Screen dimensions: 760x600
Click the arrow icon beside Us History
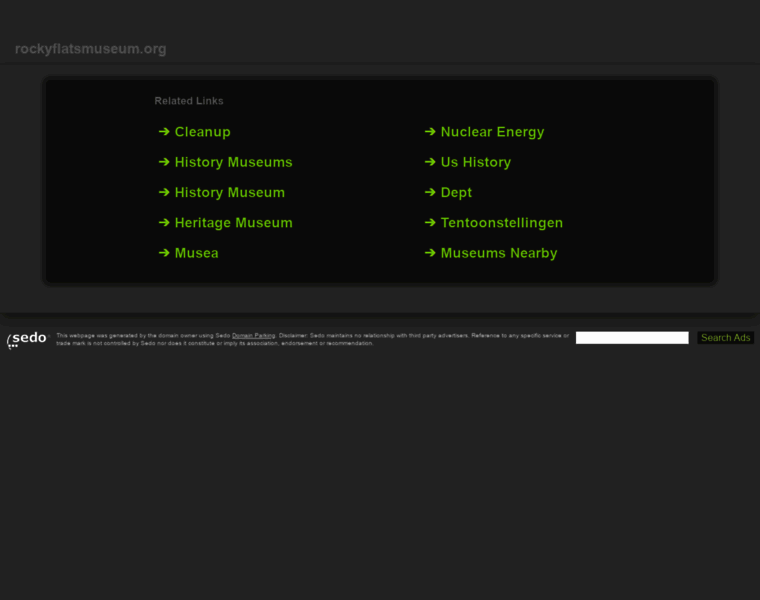pos(430,162)
